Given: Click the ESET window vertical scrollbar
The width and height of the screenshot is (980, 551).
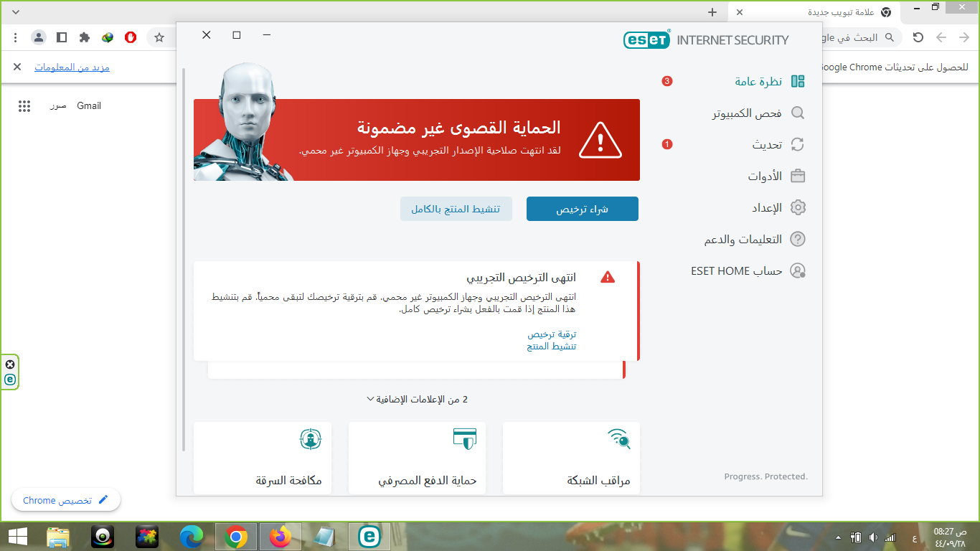Looking at the screenshot, I should click(x=184, y=258).
